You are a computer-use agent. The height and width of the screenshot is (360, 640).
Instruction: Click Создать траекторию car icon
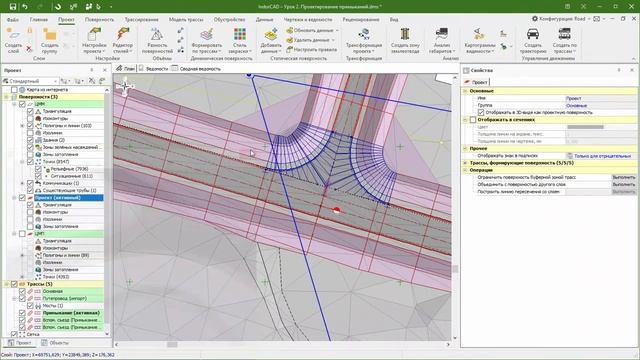coord(533,34)
